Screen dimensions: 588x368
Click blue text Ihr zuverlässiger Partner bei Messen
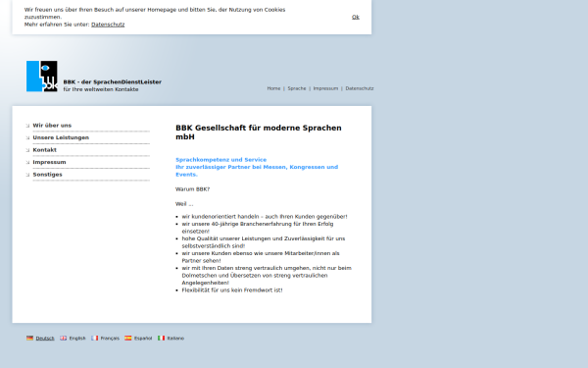click(x=257, y=171)
